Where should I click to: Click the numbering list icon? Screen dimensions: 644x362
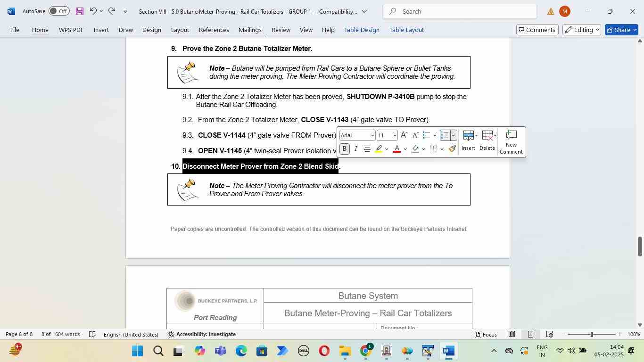[x=445, y=135]
